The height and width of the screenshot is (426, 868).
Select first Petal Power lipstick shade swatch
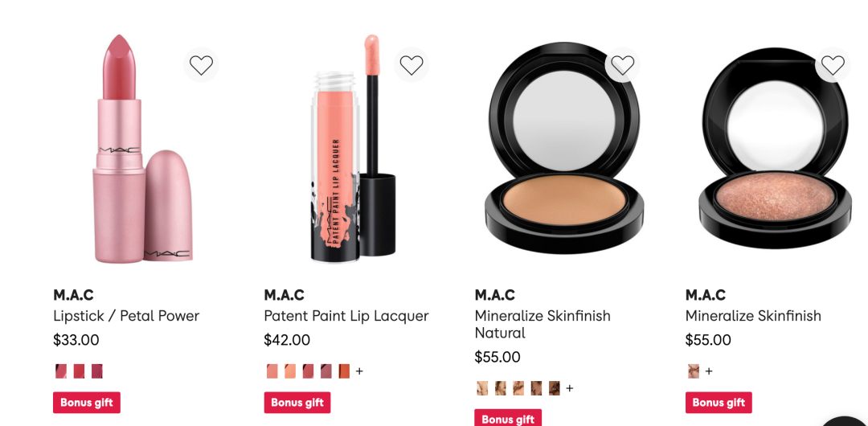61,371
